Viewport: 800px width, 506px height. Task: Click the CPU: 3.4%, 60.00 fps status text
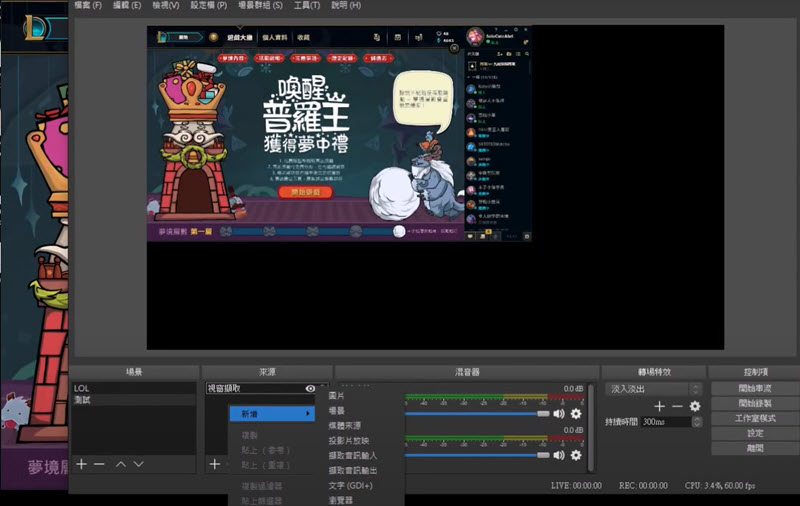(720, 486)
